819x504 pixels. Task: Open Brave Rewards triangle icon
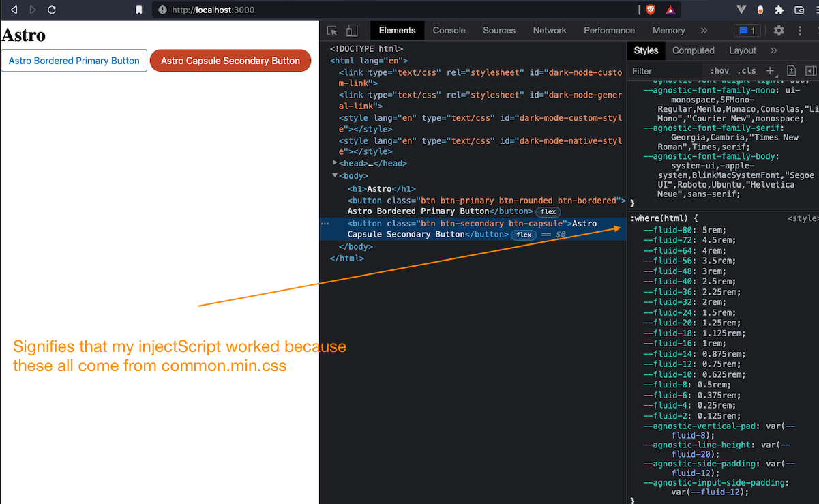(670, 10)
